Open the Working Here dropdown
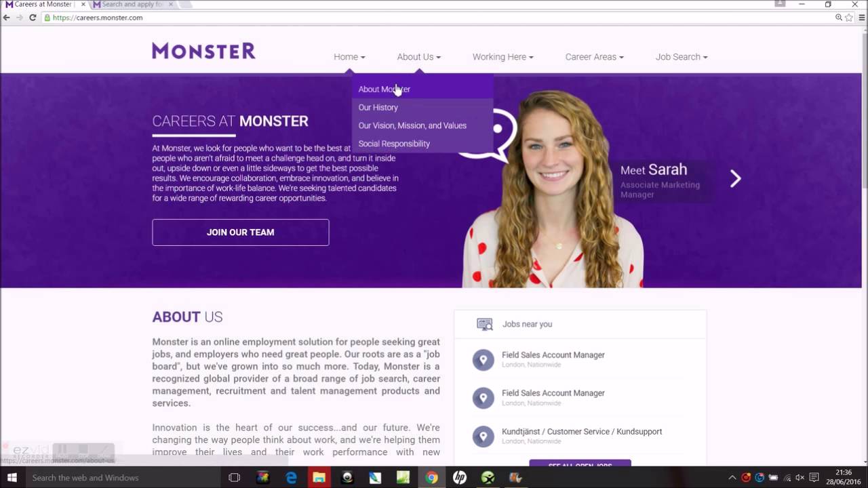The image size is (868, 488). 502,57
